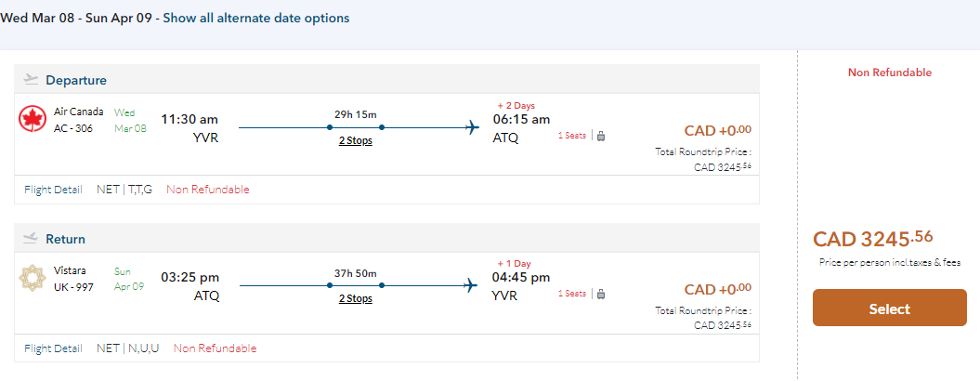This screenshot has width=980, height=381.
Task: Click NET | T,T,G fare class text
Action: [125, 190]
